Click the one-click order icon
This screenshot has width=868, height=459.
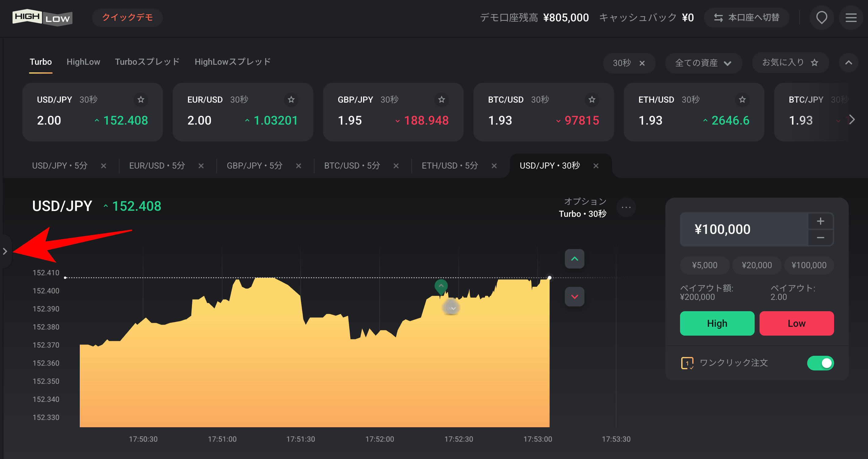[687, 363]
